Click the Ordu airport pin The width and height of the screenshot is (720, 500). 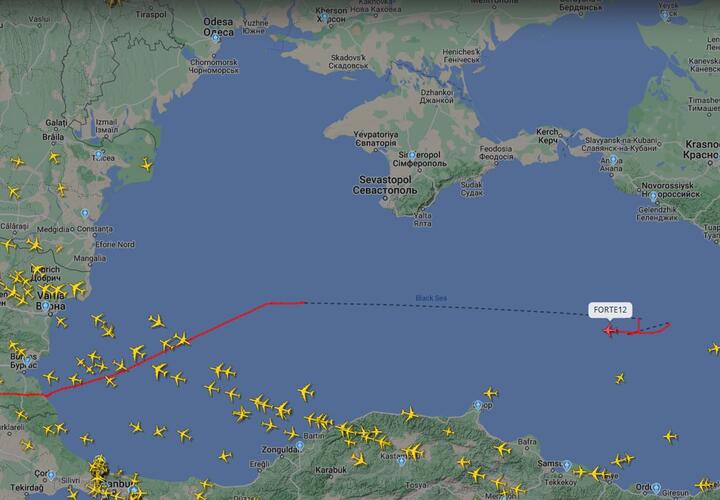coord(656,488)
